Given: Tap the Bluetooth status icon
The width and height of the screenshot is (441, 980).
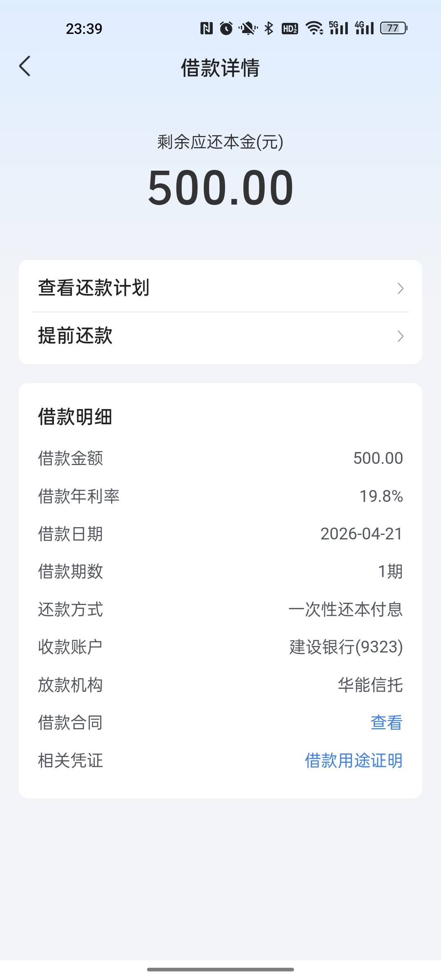Looking at the screenshot, I should 269,28.
